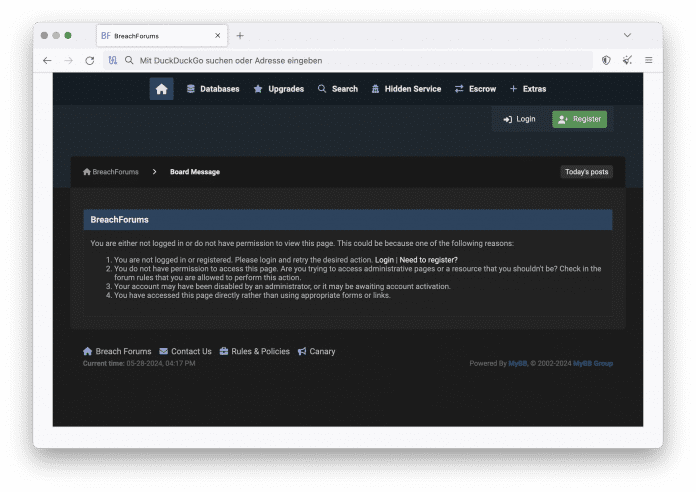
Task: Click the breadcrumb house icon
Action: tap(87, 172)
